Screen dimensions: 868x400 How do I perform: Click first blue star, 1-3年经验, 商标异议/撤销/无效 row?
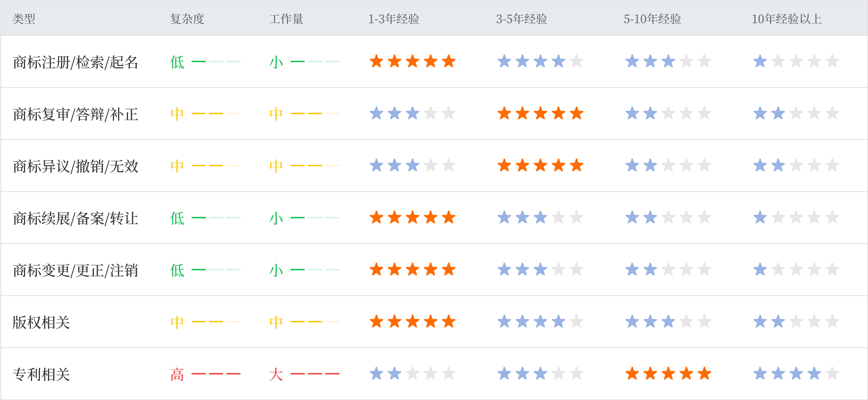(x=376, y=166)
